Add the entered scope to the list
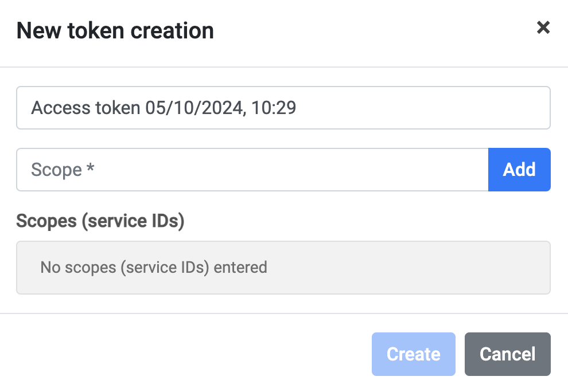The width and height of the screenshot is (568, 392). 519,170
